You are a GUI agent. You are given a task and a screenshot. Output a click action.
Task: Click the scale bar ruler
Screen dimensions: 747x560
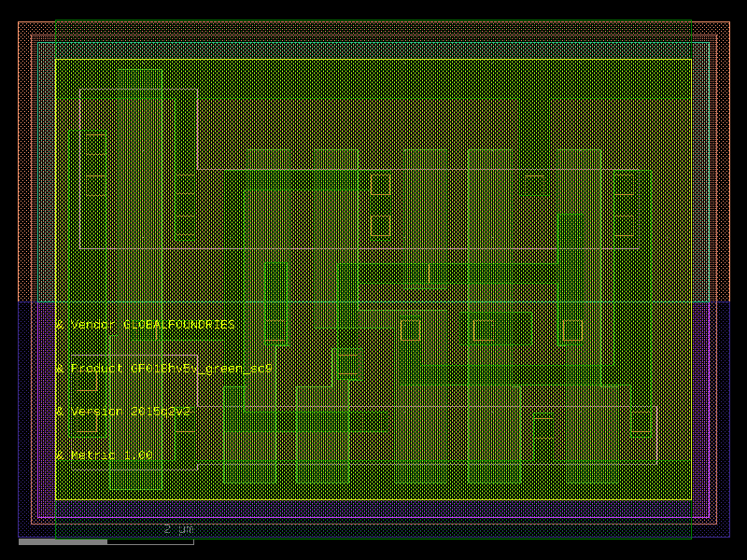(x=106, y=542)
